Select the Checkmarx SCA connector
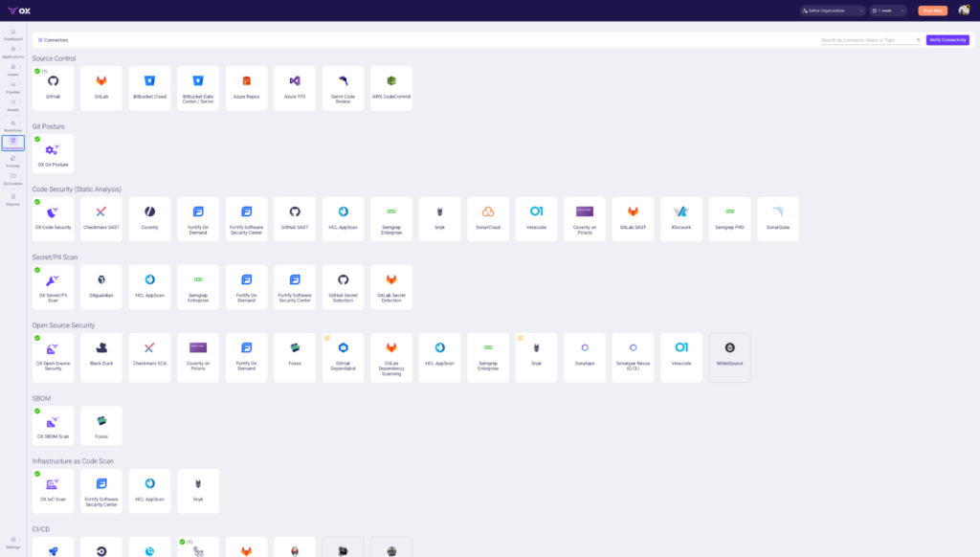 coord(149,358)
